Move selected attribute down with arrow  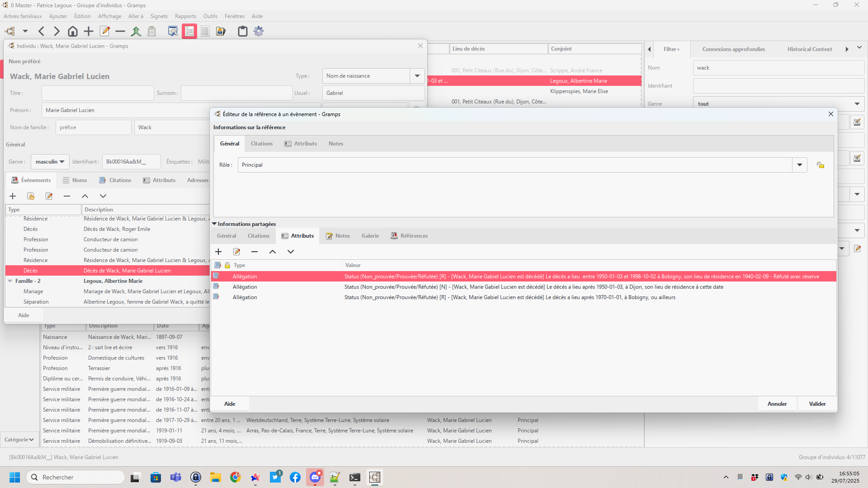pos(291,252)
